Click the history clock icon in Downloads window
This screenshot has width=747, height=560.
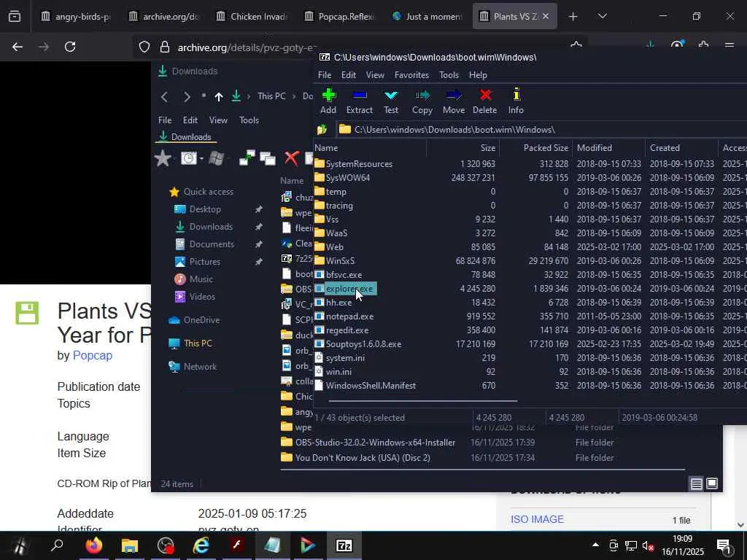tap(189, 158)
